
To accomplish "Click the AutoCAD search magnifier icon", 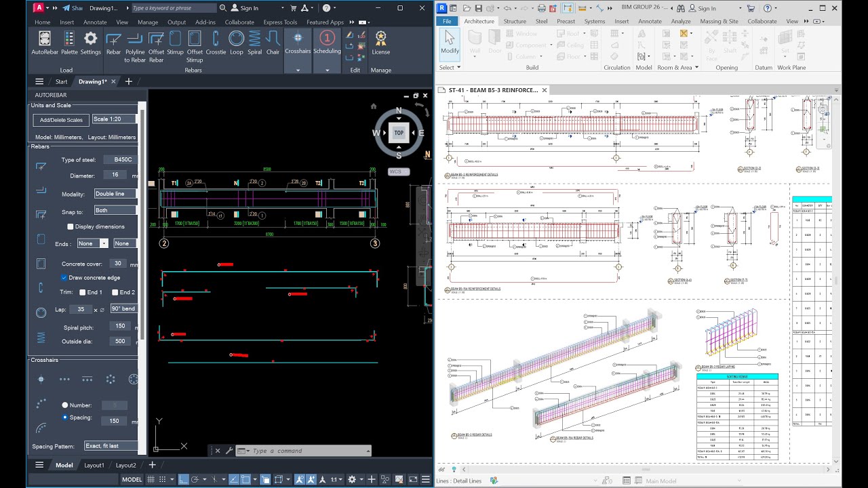I will click(x=224, y=8).
